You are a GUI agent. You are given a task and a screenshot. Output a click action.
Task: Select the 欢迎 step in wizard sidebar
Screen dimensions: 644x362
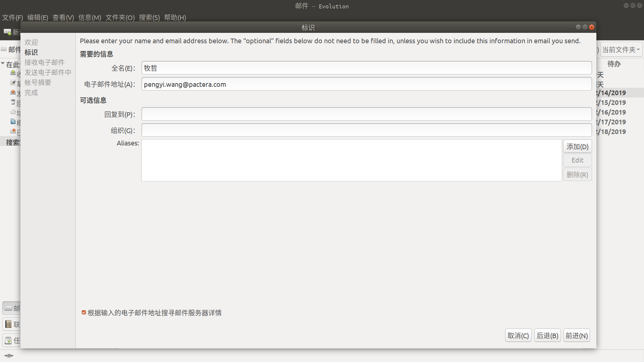point(31,42)
